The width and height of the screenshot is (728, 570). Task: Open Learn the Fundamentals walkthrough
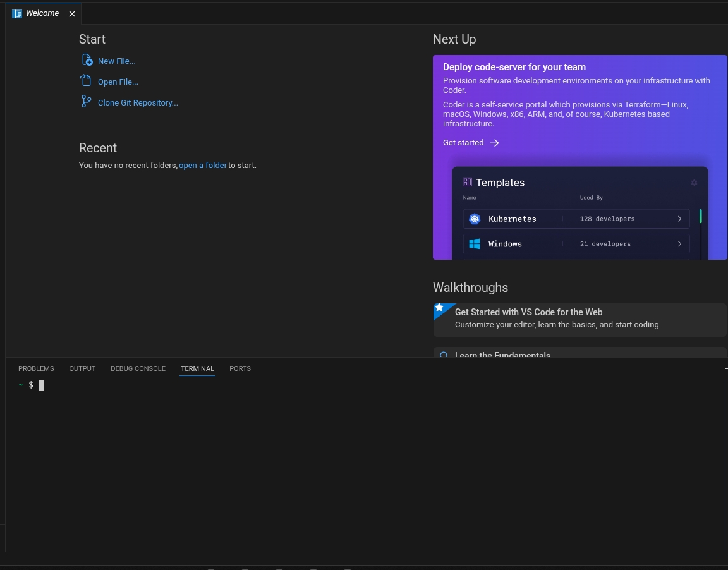click(x=580, y=353)
